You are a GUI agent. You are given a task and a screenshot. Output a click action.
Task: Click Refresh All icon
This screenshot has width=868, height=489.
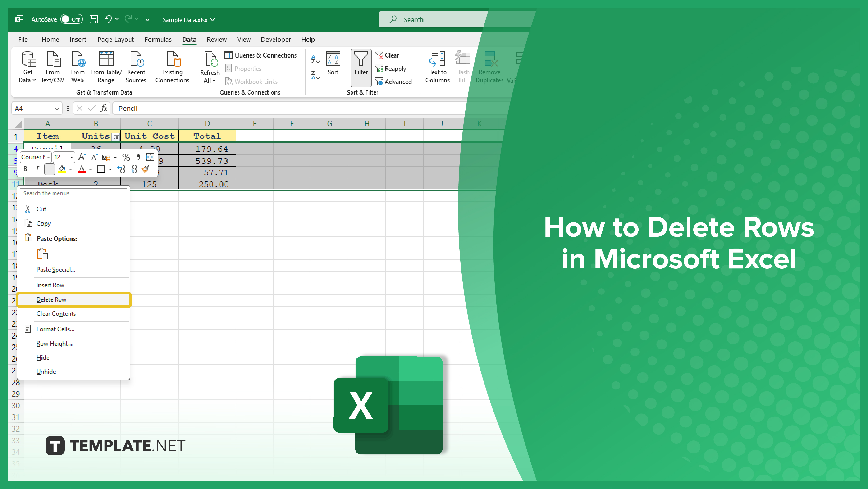click(x=210, y=67)
